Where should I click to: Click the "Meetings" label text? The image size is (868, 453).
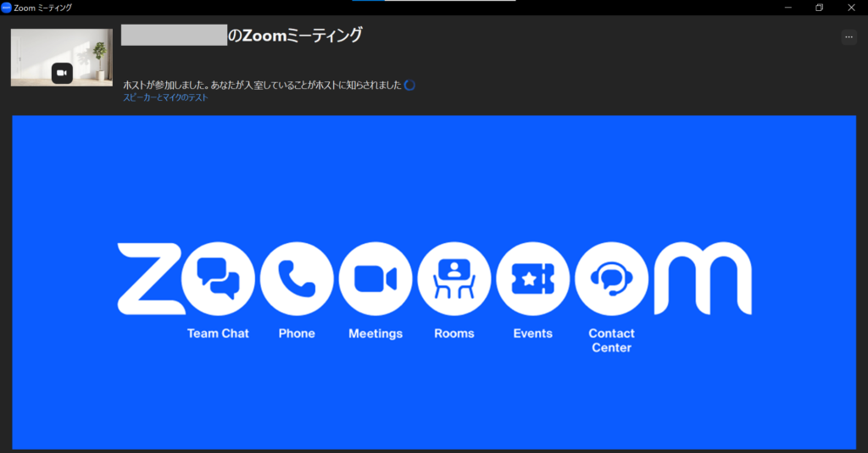tap(376, 334)
